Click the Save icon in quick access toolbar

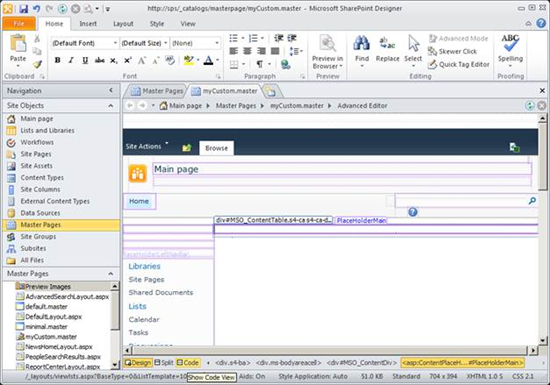pos(24,8)
